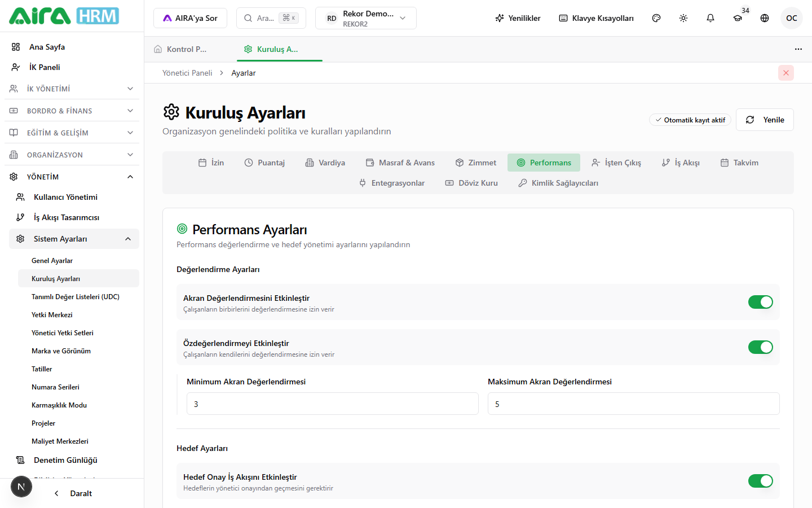This screenshot has width=812, height=508.
Task: Select the İşten Çıkış tab
Action: click(x=616, y=163)
